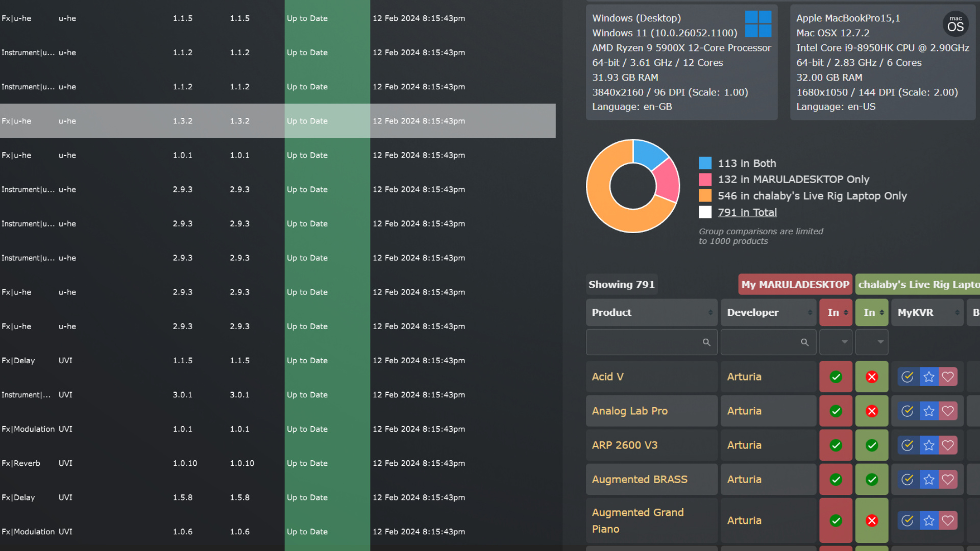The image size is (980, 551).
Task: Click the heart icon for Augmented BRASS
Action: [948, 480]
